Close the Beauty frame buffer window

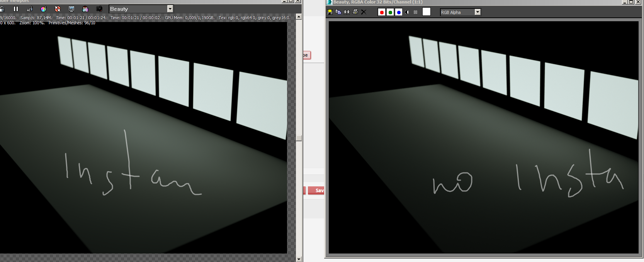(x=638, y=2)
